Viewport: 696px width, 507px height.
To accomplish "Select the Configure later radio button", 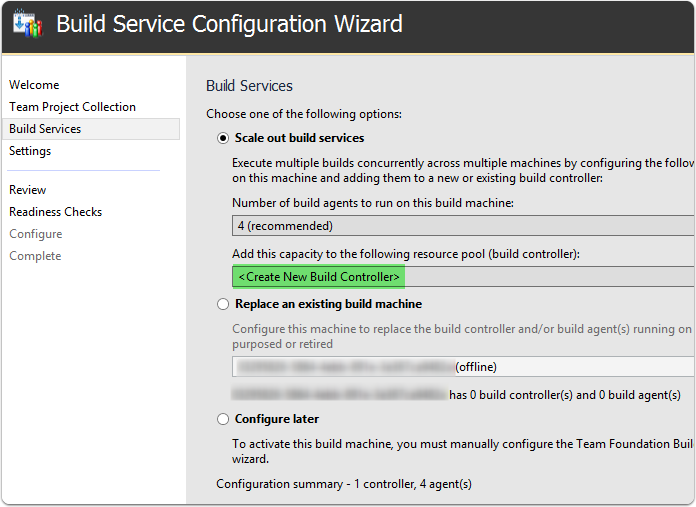I will [223, 419].
